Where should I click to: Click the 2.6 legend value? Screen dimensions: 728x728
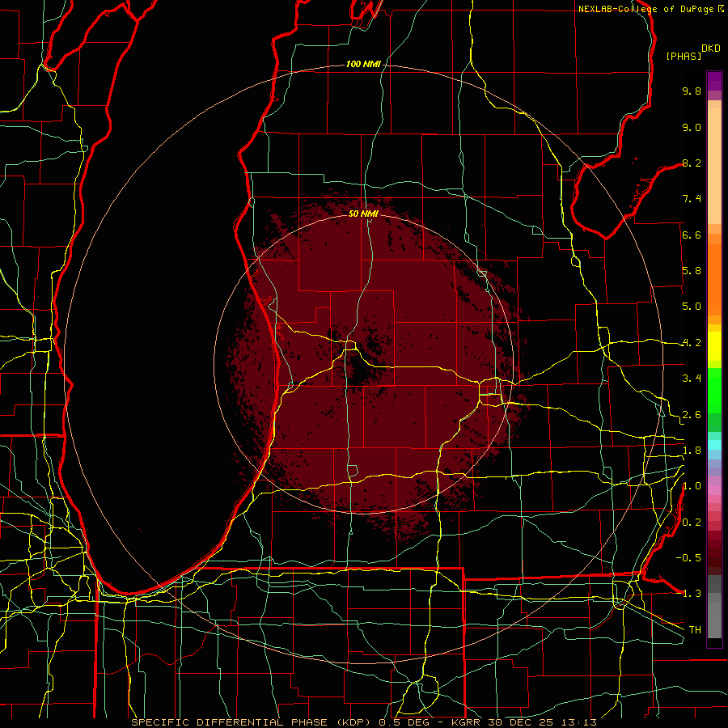(692, 415)
